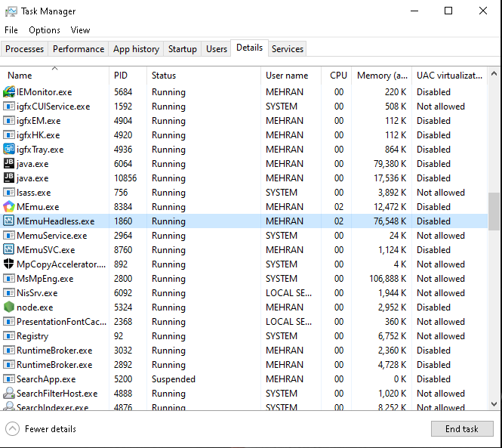Click the RuntimeBroker.exe PID 3032 icon
The height and width of the screenshot is (448, 502).
(x=8, y=350)
